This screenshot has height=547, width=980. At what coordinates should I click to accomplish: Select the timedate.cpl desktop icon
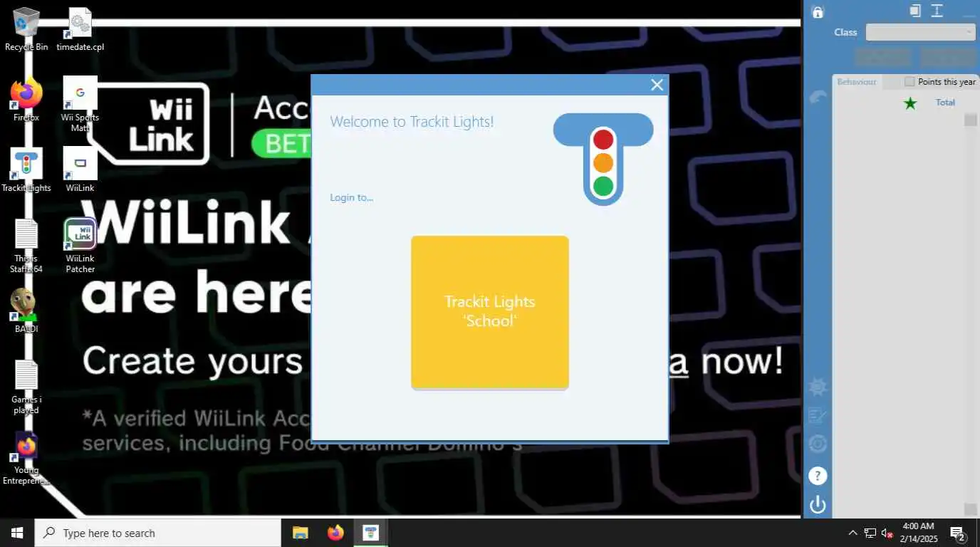pos(80,30)
